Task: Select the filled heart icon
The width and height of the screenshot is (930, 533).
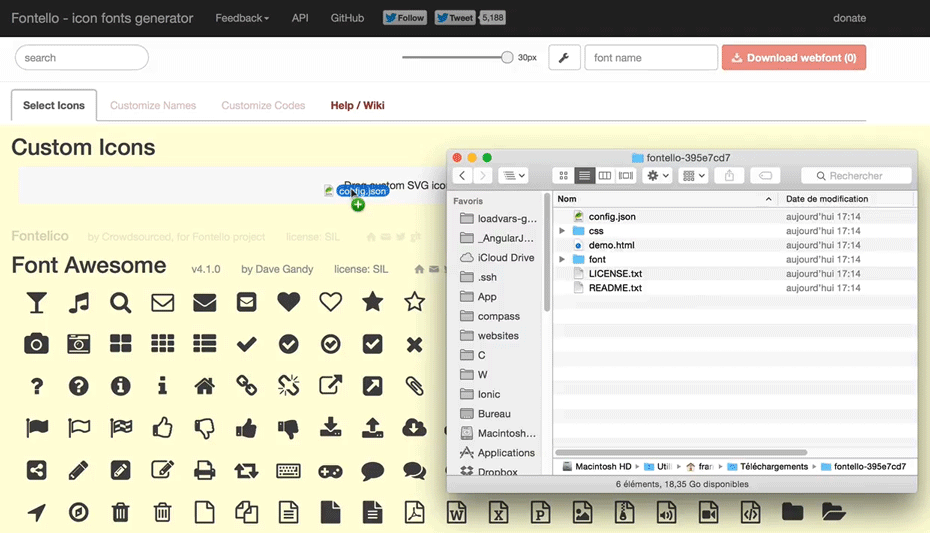Action: click(x=288, y=302)
